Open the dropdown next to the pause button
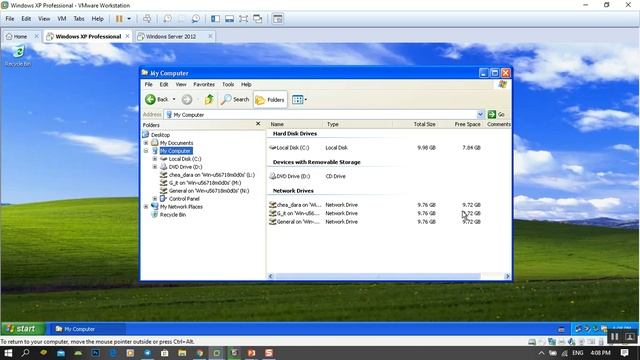The image size is (640, 360). pyautogui.click(x=129, y=19)
